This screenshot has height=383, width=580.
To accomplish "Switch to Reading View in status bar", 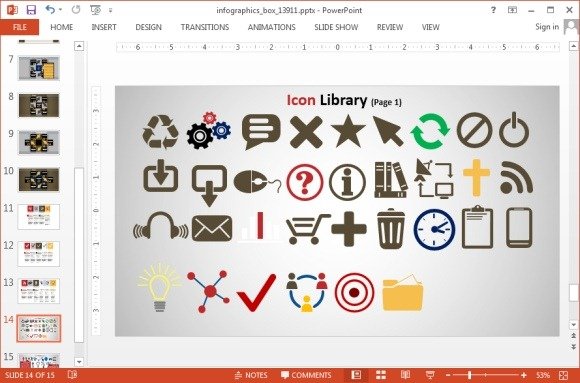I will pos(405,375).
